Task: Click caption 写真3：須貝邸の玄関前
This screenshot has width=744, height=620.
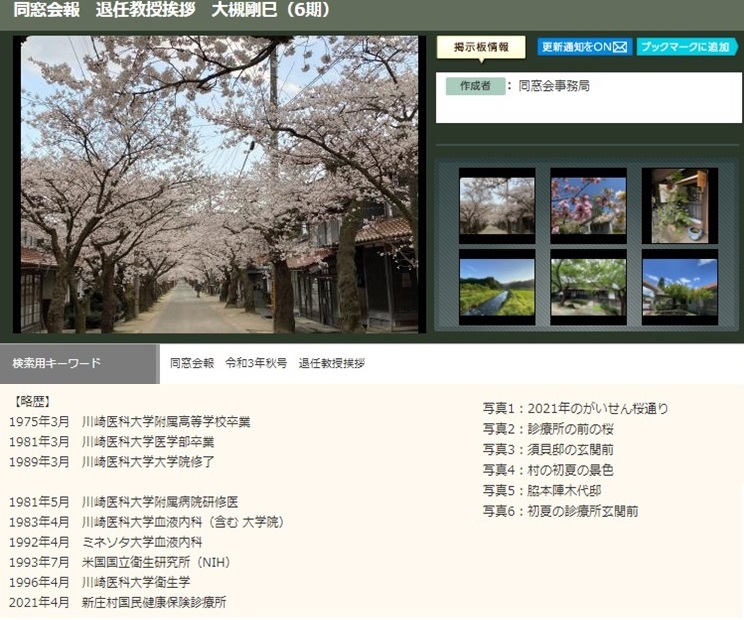Action: tap(548, 449)
